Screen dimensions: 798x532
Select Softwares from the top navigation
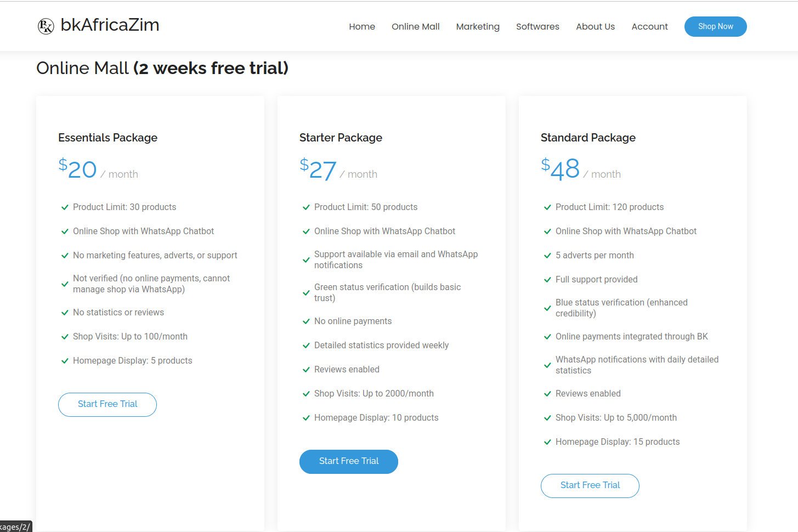537,26
